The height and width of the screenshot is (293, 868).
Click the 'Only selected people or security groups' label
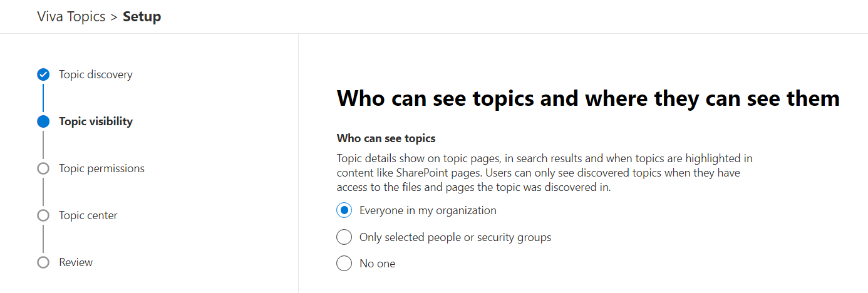(455, 237)
